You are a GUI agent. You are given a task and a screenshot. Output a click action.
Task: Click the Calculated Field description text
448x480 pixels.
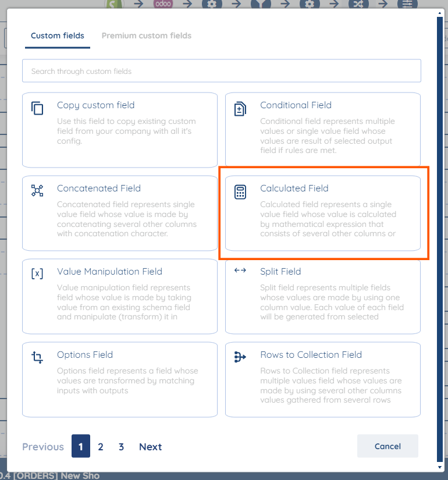coord(328,219)
